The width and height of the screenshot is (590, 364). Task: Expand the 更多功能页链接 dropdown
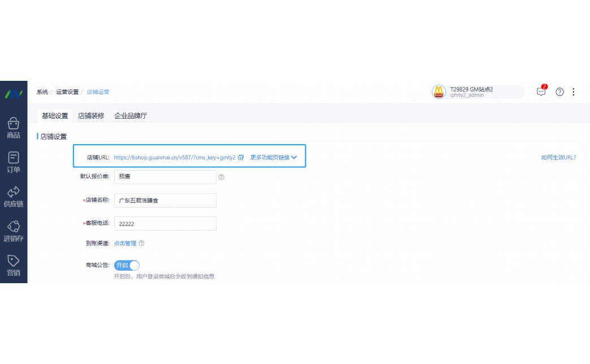(x=271, y=158)
